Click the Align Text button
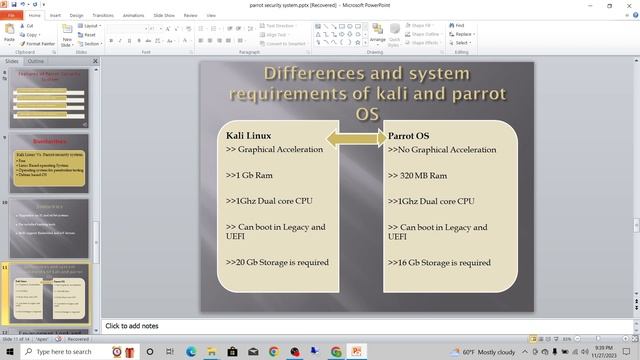640x360 pixels. click(x=274, y=35)
